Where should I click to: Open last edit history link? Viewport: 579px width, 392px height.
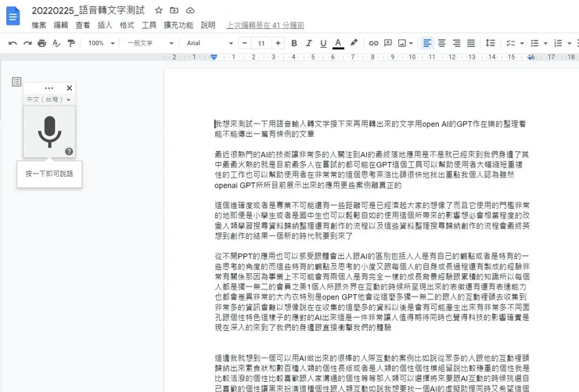[x=265, y=25]
